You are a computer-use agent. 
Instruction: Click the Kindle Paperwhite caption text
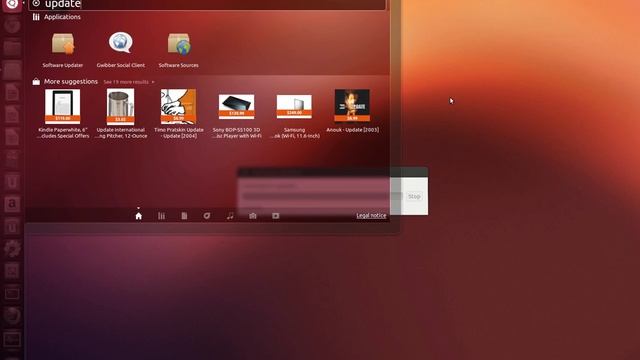click(x=63, y=133)
